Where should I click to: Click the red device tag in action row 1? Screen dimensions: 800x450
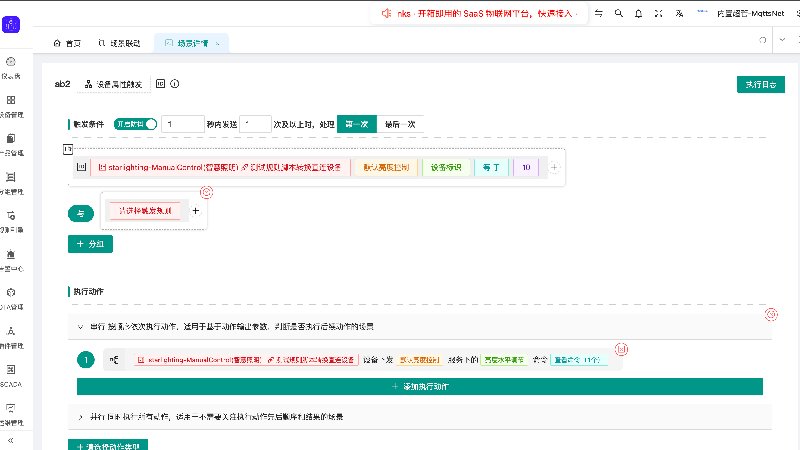pos(246,360)
